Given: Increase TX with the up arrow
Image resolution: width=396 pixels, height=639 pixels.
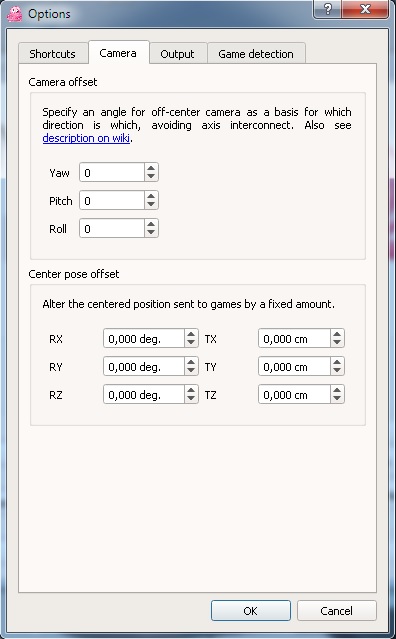Looking at the screenshot, I should point(337,334).
